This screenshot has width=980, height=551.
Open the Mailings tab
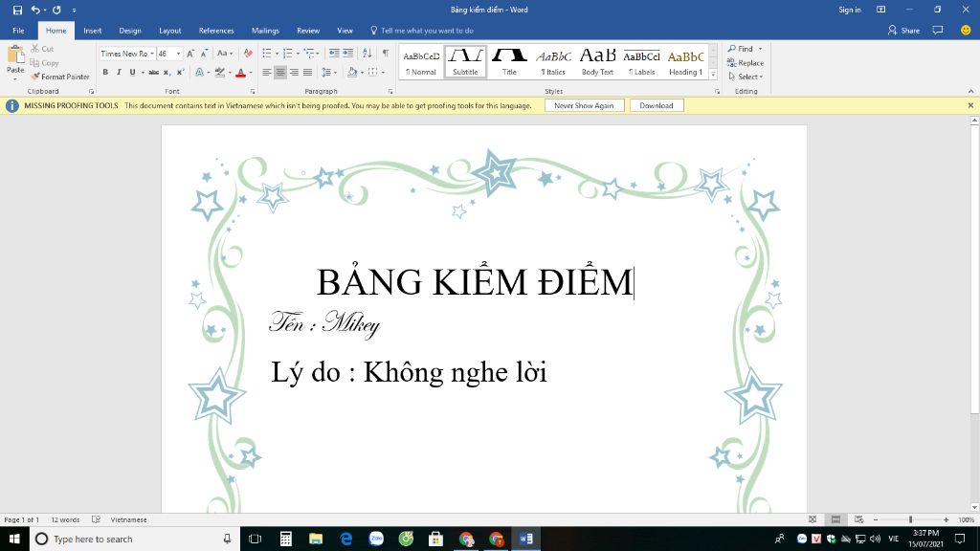coord(266,31)
